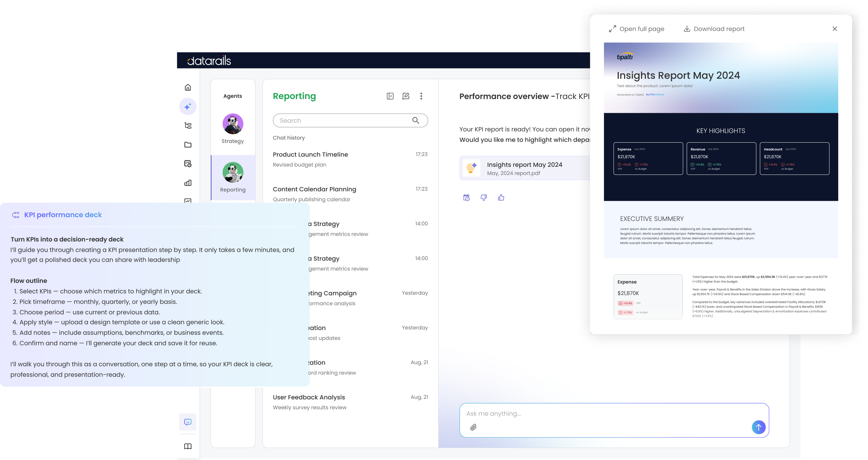
Task: Open the folder icon in sidebar
Action: (x=188, y=145)
